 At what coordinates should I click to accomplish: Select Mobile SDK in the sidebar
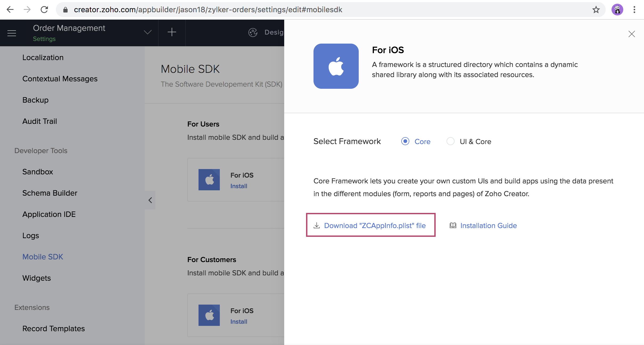(x=43, y=257)
